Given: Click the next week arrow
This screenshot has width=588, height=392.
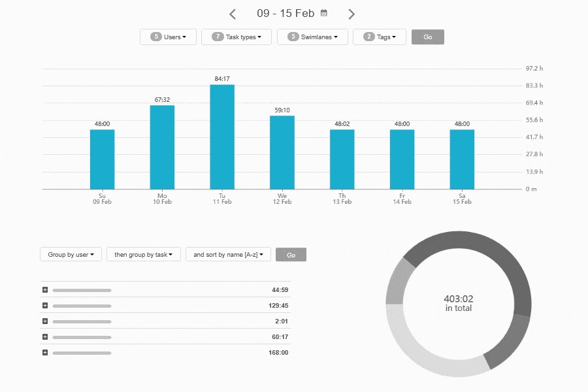Looking at the screenshot, I should pos(351,13).
